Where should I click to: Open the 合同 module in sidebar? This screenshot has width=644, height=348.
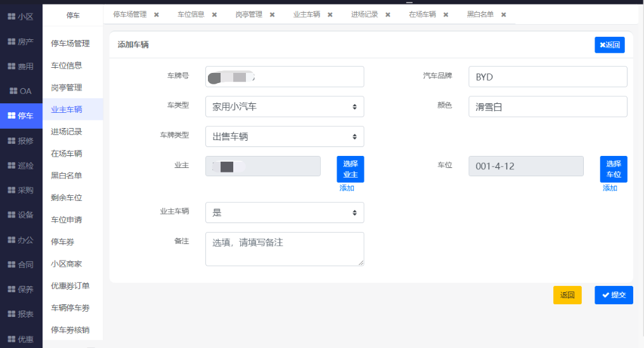point(21,264)
